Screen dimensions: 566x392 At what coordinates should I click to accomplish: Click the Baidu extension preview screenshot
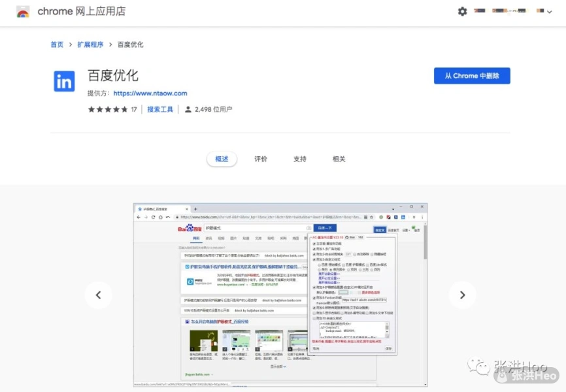280,295
